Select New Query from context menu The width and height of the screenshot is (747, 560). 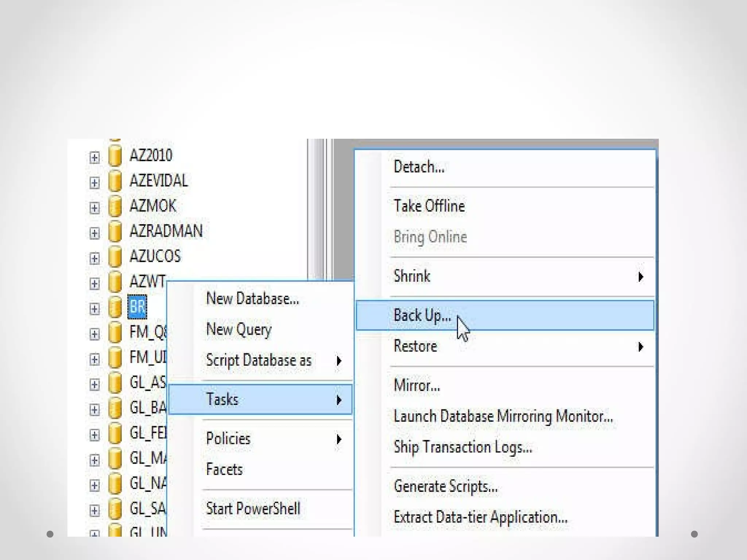(x=239, y=330)
